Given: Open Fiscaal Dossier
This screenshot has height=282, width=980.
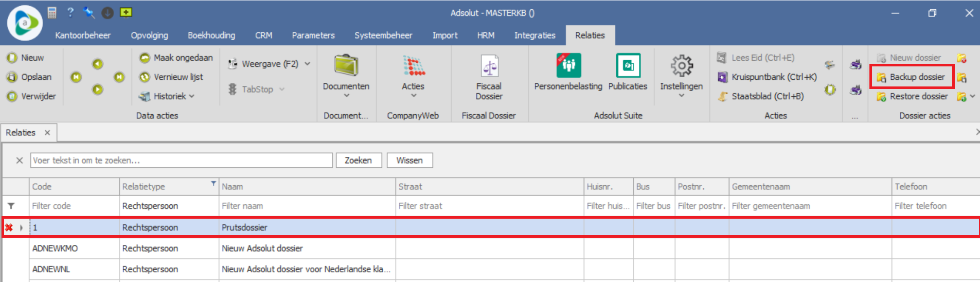Looking at the screenshot, I should 489,77.
